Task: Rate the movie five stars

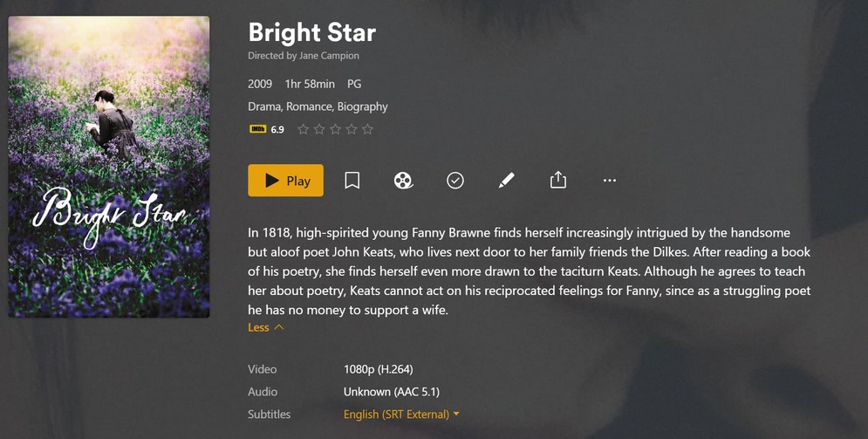Action: pyautogui.click(x=367, y=129)
